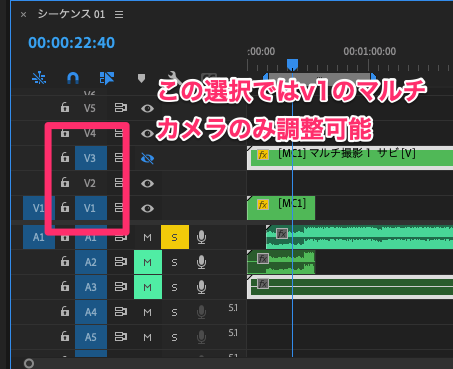Click the 00:00:22:40 playhead timecode

[71, 43]
